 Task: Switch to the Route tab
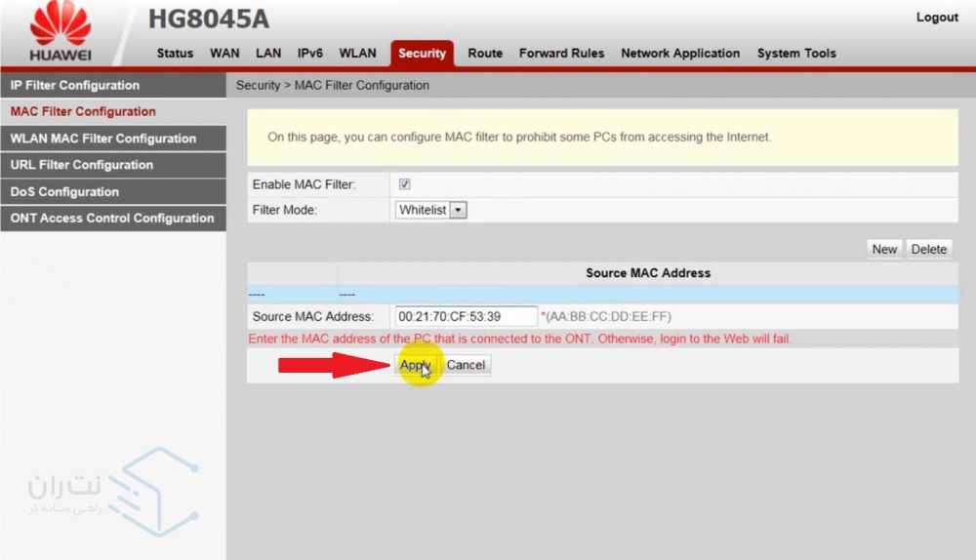tap(485, 54)
